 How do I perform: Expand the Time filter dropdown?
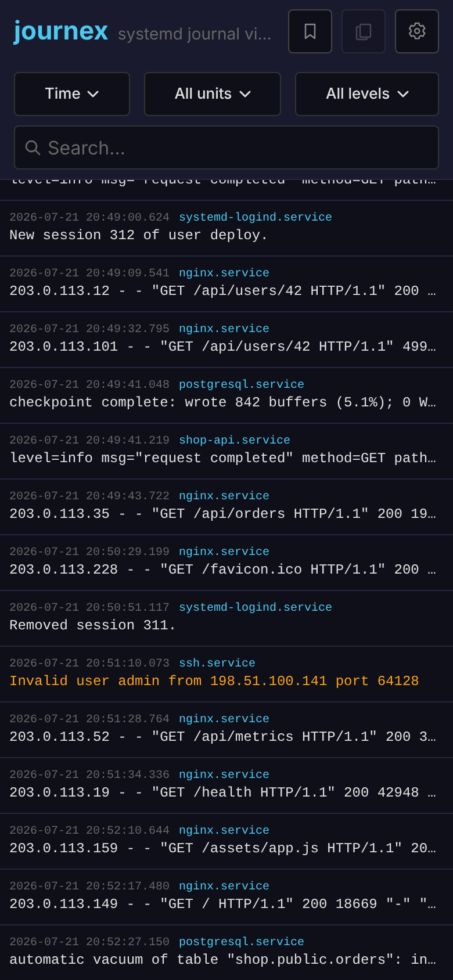tap(72, 94)
